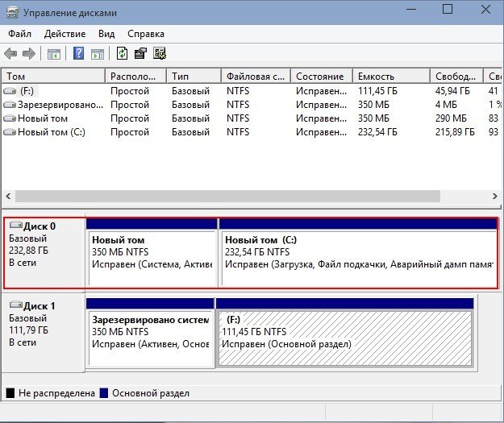This screenshot has height=423, width=504.
Task: Select the Диск 0 label panel
Action: click(44, 253)
